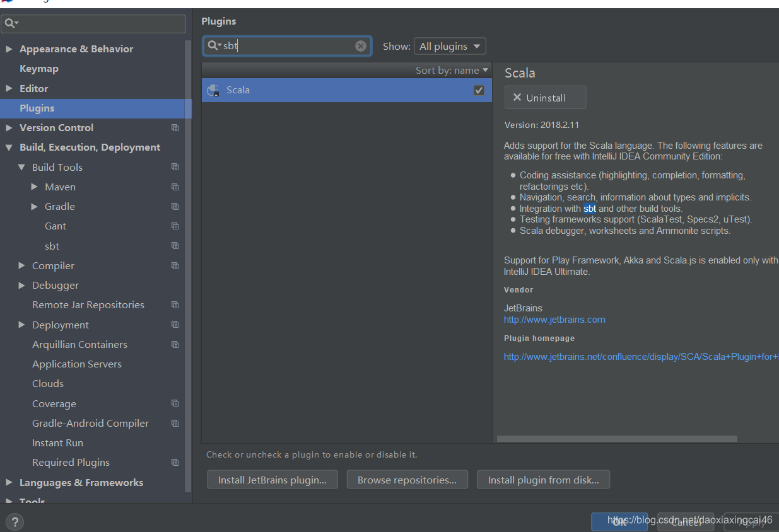Click project-level icon beside Gradle-Android Compiler
This screenshot has width=779, height=532.
tap(175, 424)
